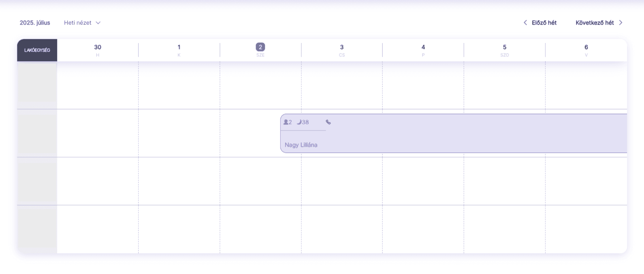Go to Következő hét (next week)
644x274 pixels.
599,23
